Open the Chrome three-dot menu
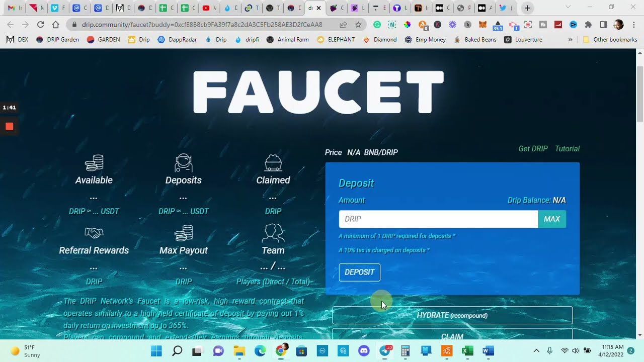The width and height of the screenshot is (644, 362). tap(633, 25)
